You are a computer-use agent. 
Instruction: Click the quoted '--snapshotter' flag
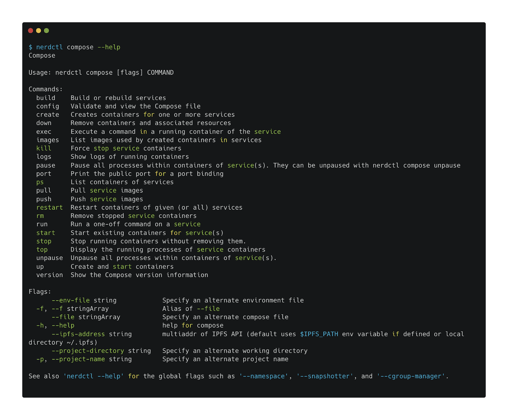[x=325, y=376]
